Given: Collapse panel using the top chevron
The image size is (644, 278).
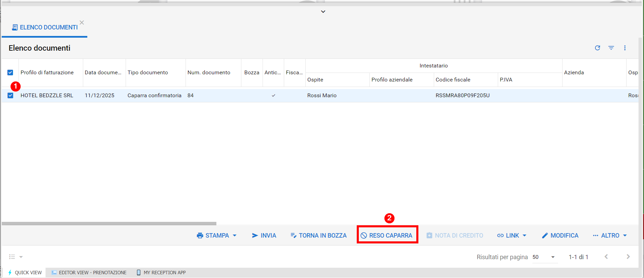Looking at the screenshot, I should (323, 12).
